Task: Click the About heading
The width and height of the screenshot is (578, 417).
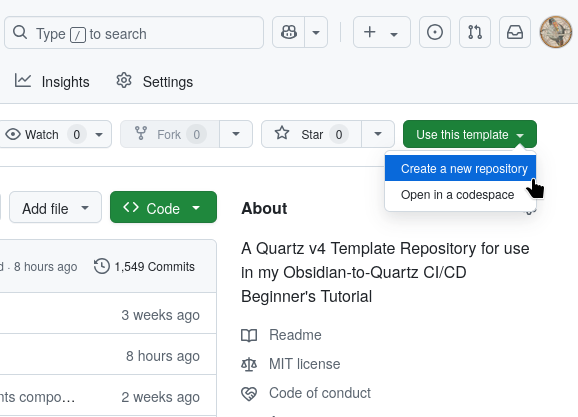Action: click(x=264, y=208)
